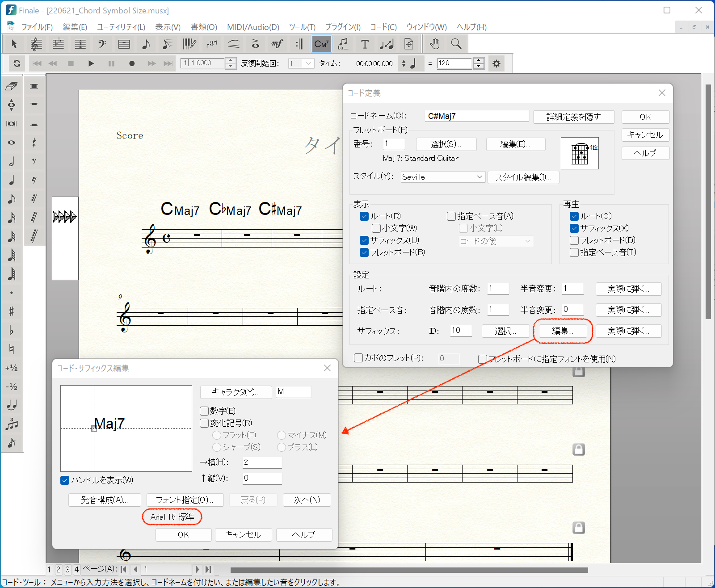The width and height of the screenshot is (715, 588).
Task: Click the vertical scrollbar of score
Action: point(708,201)
